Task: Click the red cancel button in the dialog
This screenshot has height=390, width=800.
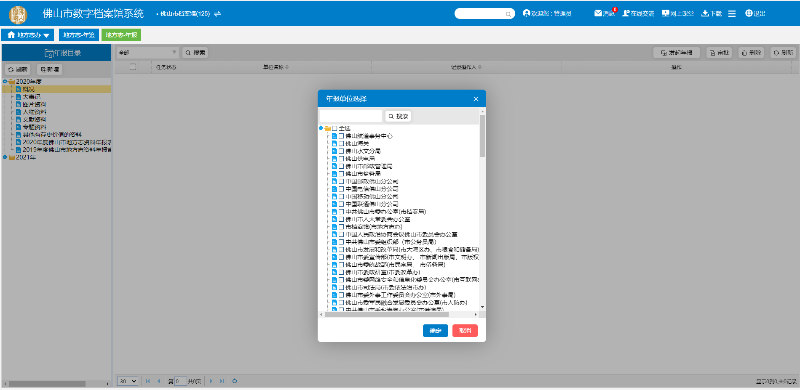Action: (465, 330)
